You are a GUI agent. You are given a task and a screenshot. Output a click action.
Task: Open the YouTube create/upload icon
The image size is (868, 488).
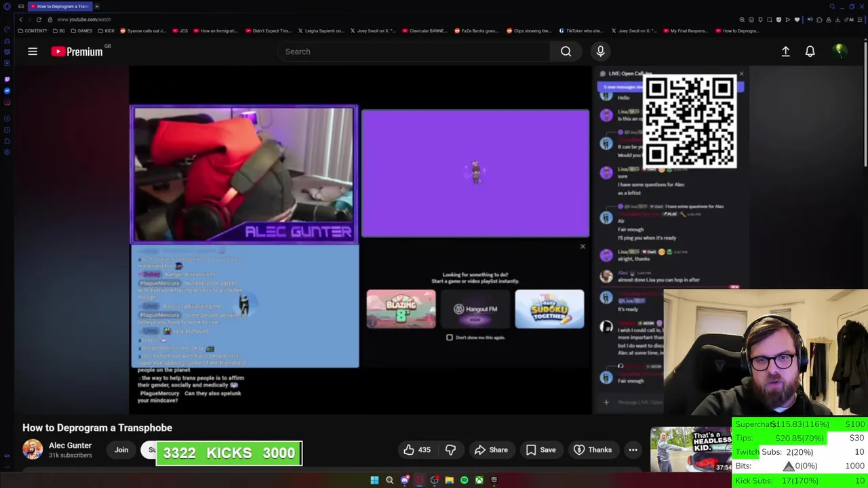[785, 52]
